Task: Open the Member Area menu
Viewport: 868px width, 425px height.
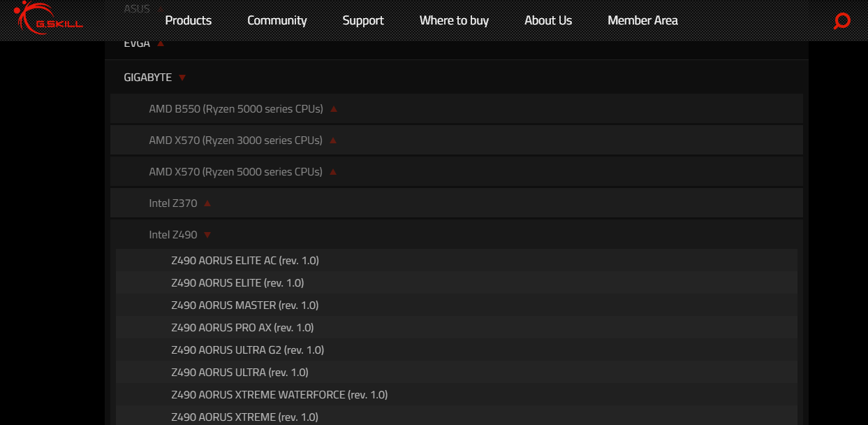Action: [642, 20]
